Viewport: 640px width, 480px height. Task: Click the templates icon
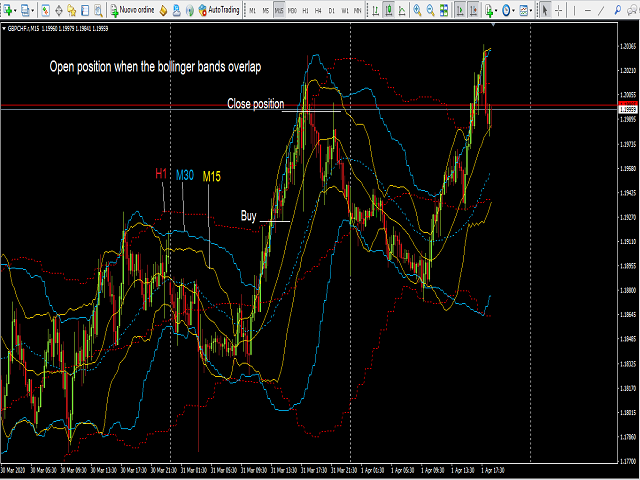pyautogui.click(x=524, y=10)
